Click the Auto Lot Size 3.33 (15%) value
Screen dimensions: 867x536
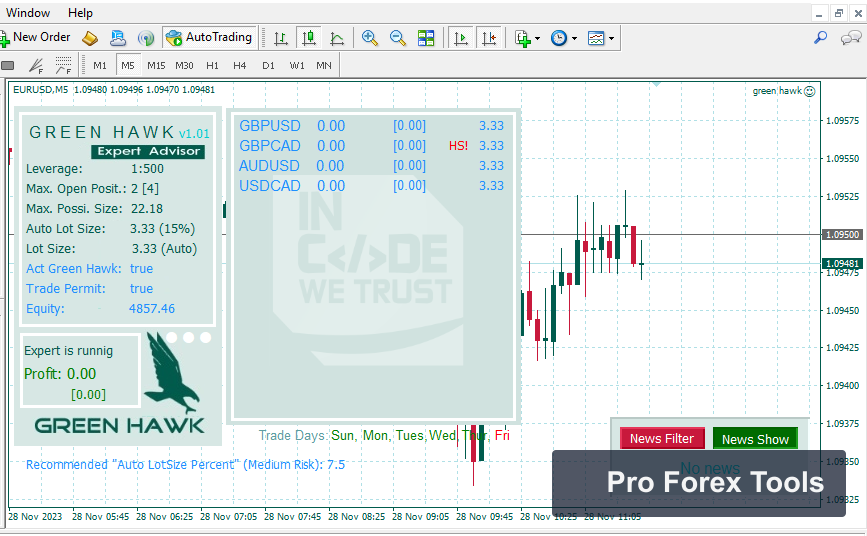(163, 229)
